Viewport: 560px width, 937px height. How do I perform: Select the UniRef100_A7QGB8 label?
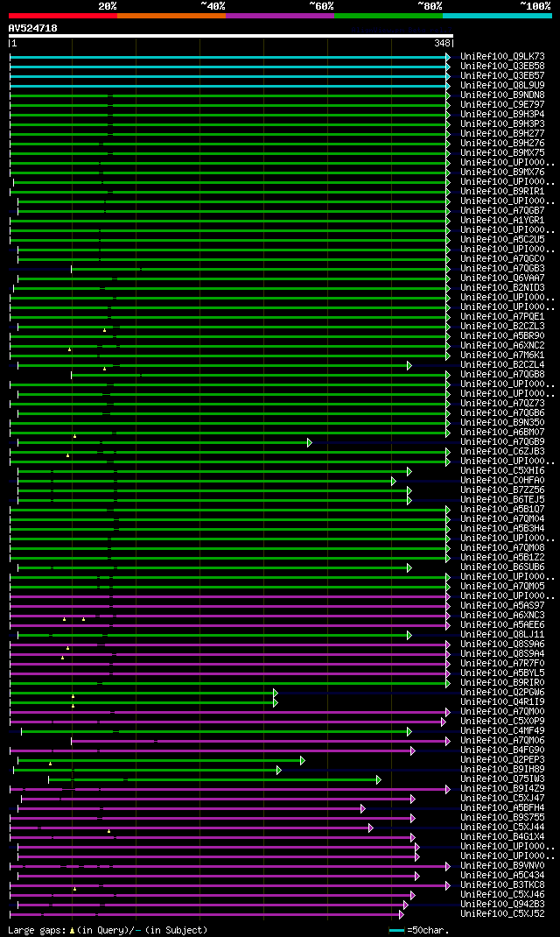coord(502,374)
